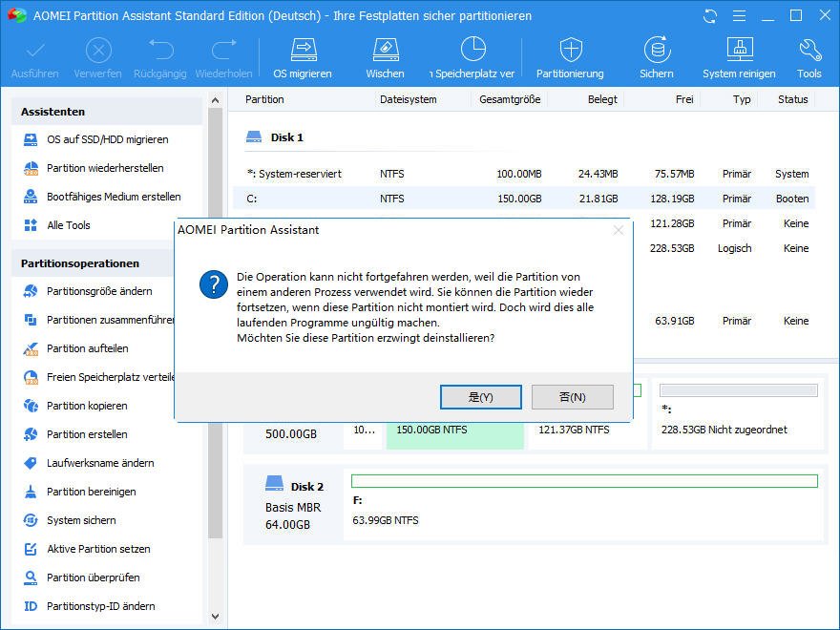This screenshot has height=630, width=840.
Task: Click the Gesamtgröße column header
Action: click(x=510, y=99)
